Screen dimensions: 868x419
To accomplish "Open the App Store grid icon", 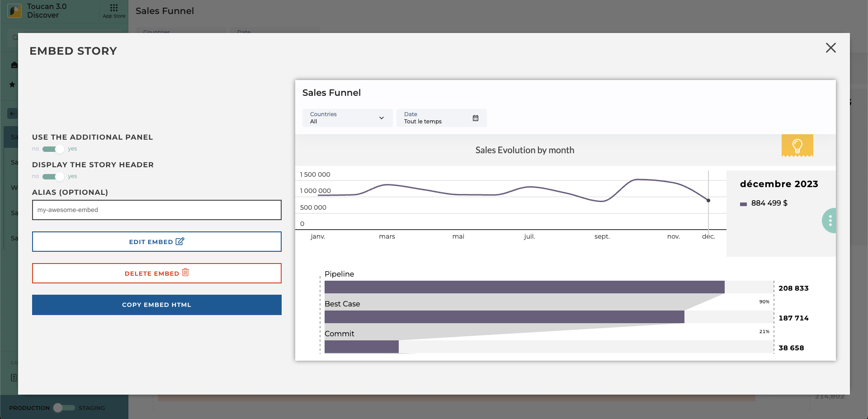I will 113,8.
